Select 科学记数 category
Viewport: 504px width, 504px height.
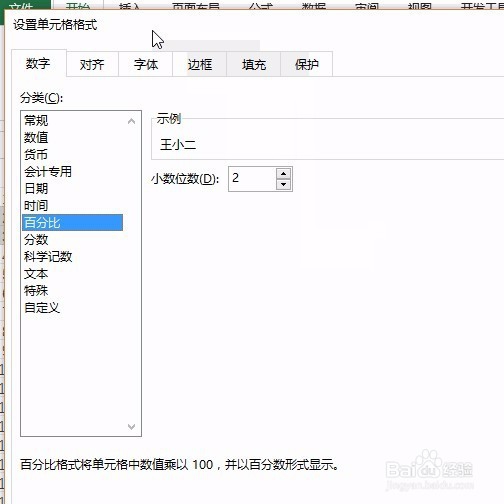point(73,256)
